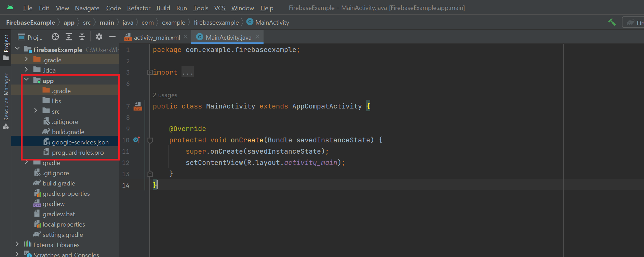Click Select Opened File target icon

pos(55,37)
